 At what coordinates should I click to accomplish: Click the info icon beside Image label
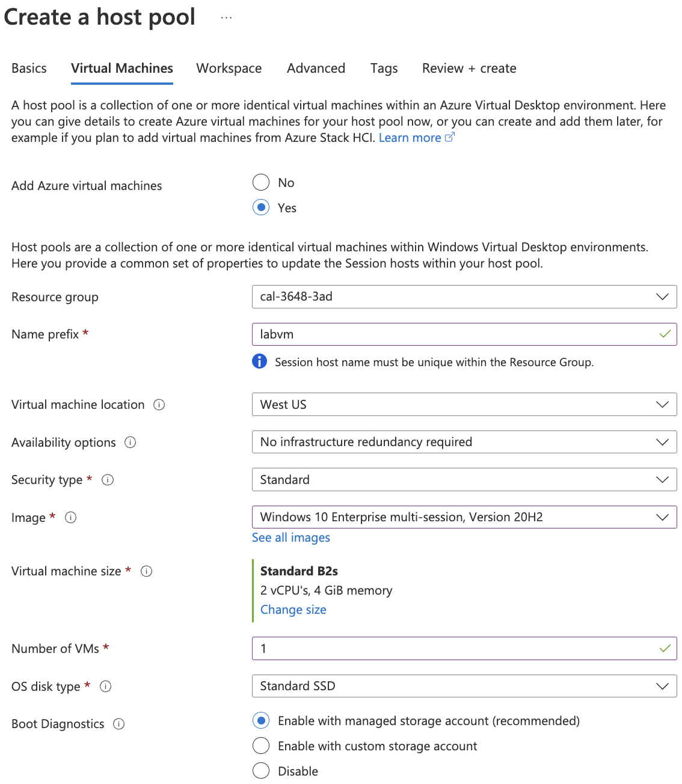[x=70, y=518]
